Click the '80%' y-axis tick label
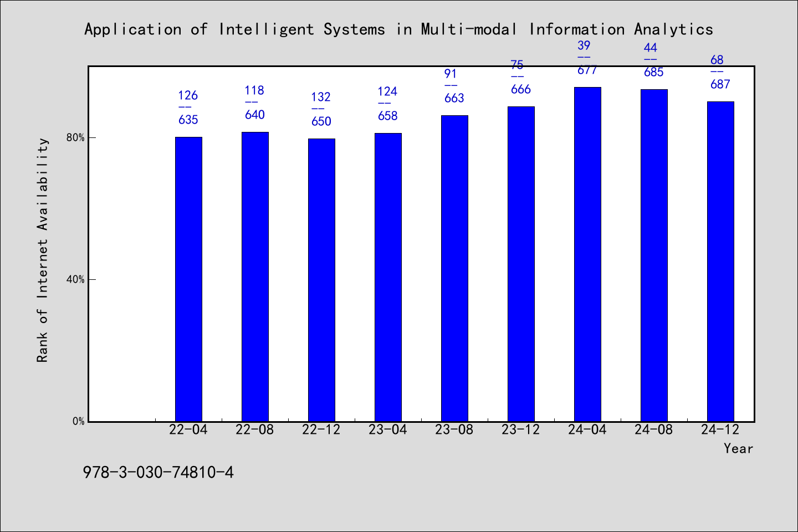The image size is (798, 532). [76, 137]
